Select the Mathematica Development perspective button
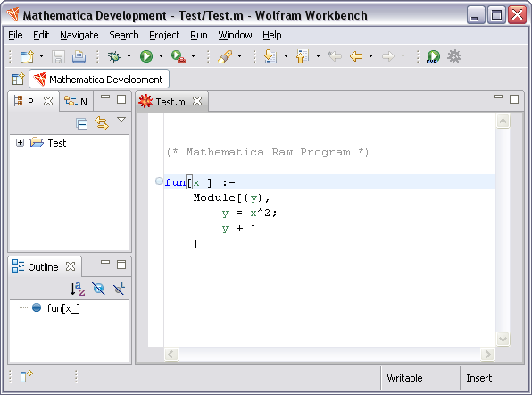The image size is (532, 395). click(x=99, y=80)
